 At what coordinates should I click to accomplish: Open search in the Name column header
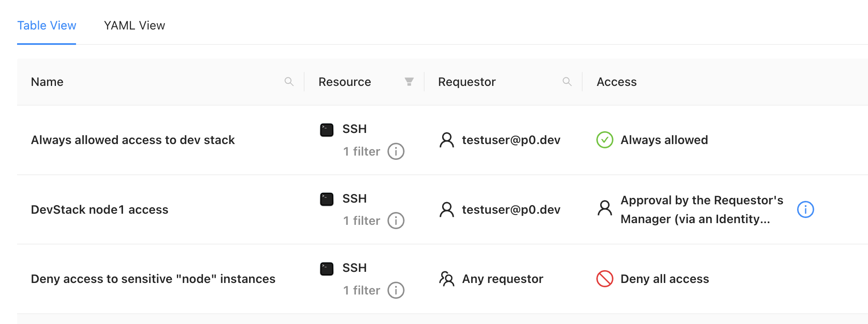(x=289, y=82)
